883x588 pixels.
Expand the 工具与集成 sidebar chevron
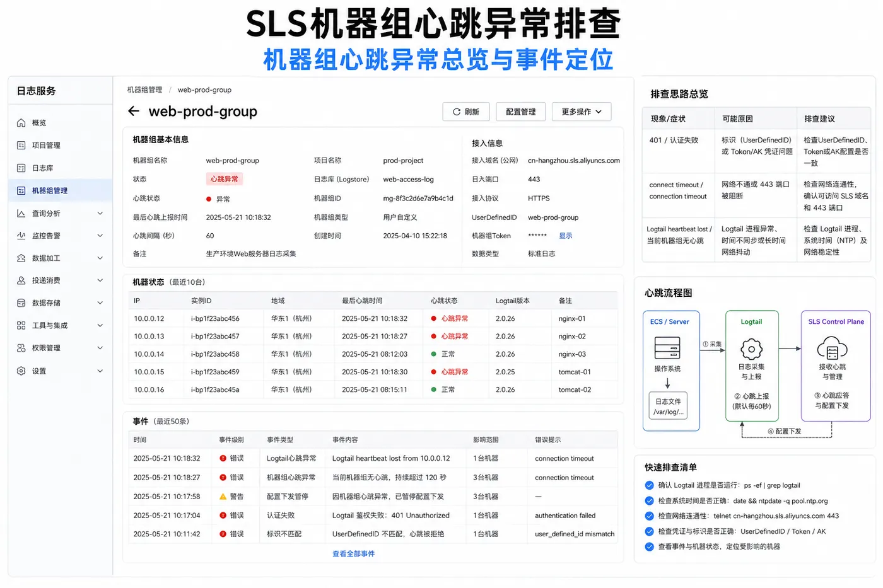click(100, 325)
